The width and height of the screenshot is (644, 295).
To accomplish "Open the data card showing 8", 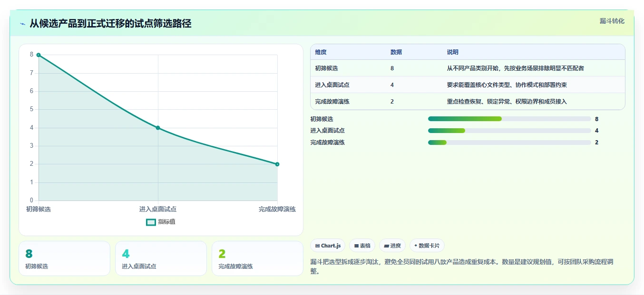I will point(64,258).
